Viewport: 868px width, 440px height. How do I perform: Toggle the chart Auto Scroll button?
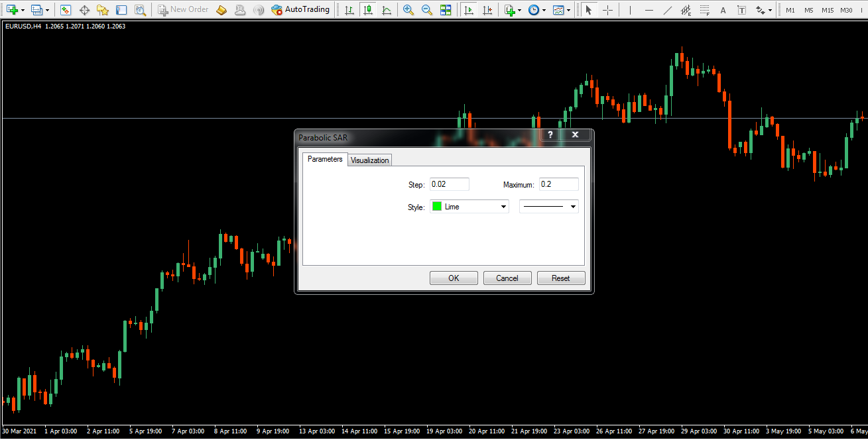click(469, 10)
